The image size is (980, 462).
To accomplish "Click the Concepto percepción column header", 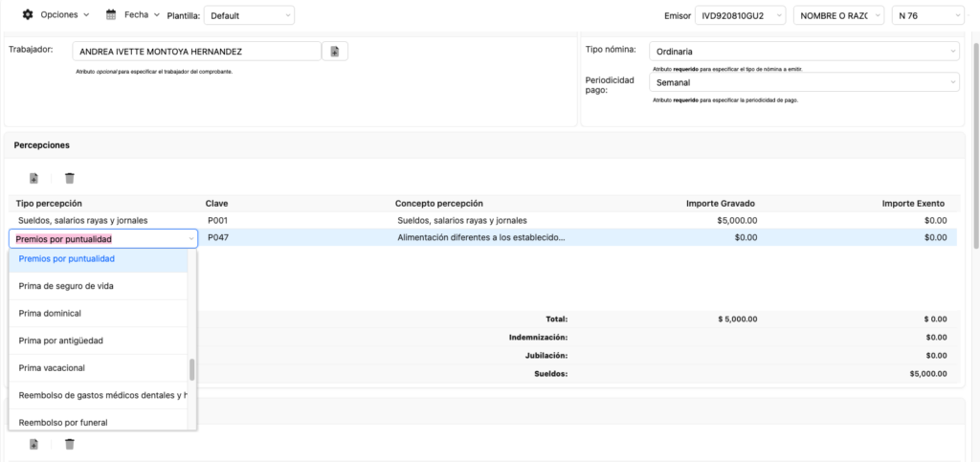I will pyautogui.click(x=438, y=204).
